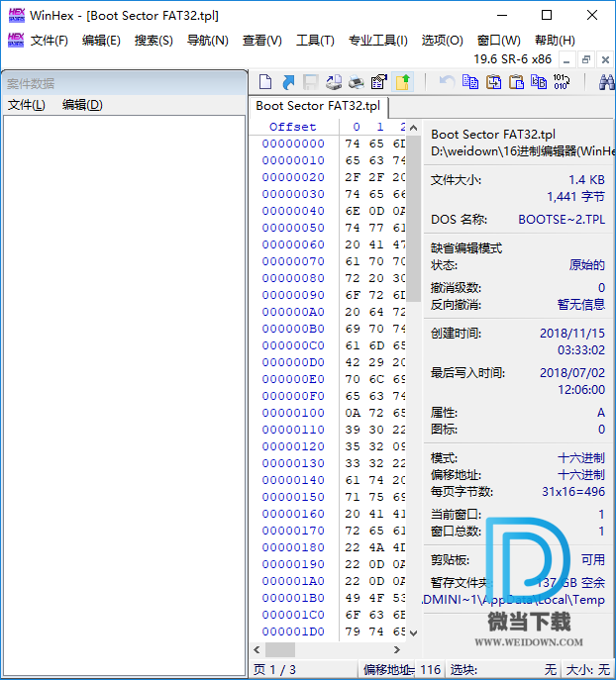
Task: Open the 查看(V) menu
Action: (x=262, y=41)
